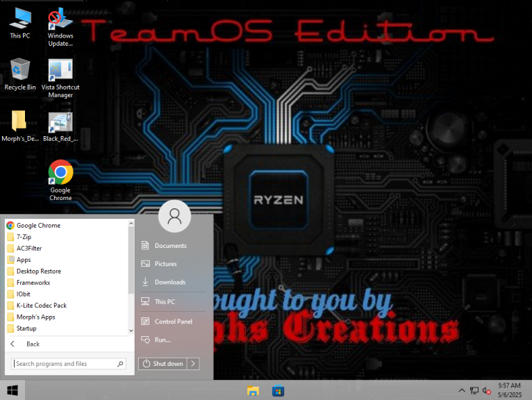Show hidden system tray icons

462,390
